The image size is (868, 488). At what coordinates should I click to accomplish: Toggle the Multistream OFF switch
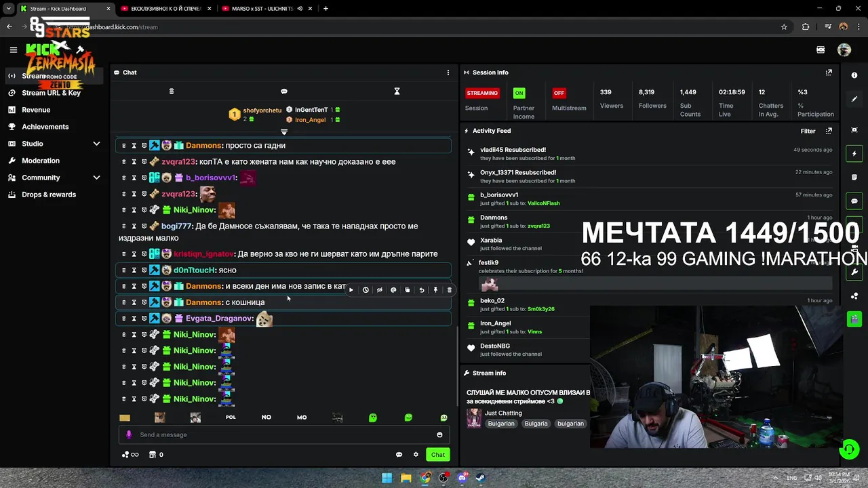click(559, 93)
